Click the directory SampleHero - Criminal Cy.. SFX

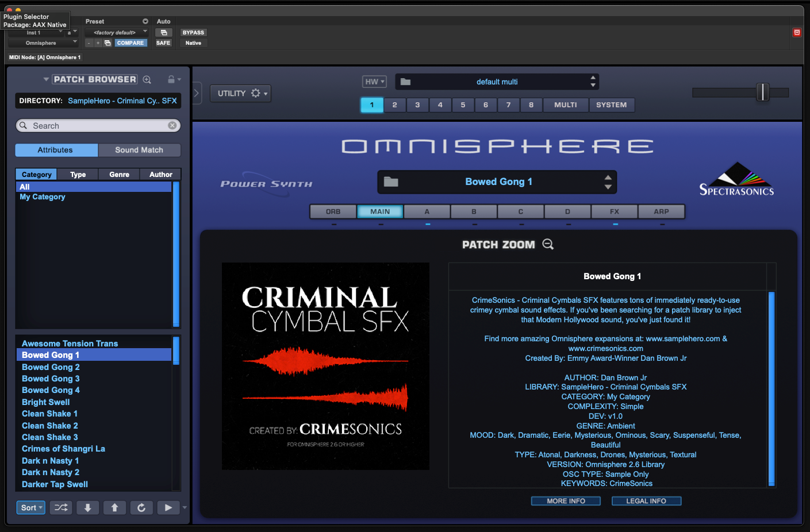tap(122, 101)
